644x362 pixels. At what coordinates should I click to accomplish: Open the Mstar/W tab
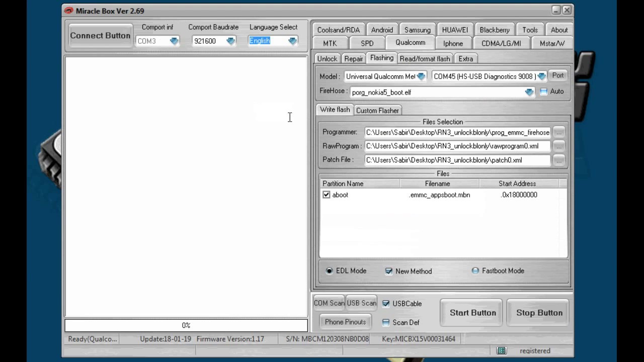tap(552, 43)
